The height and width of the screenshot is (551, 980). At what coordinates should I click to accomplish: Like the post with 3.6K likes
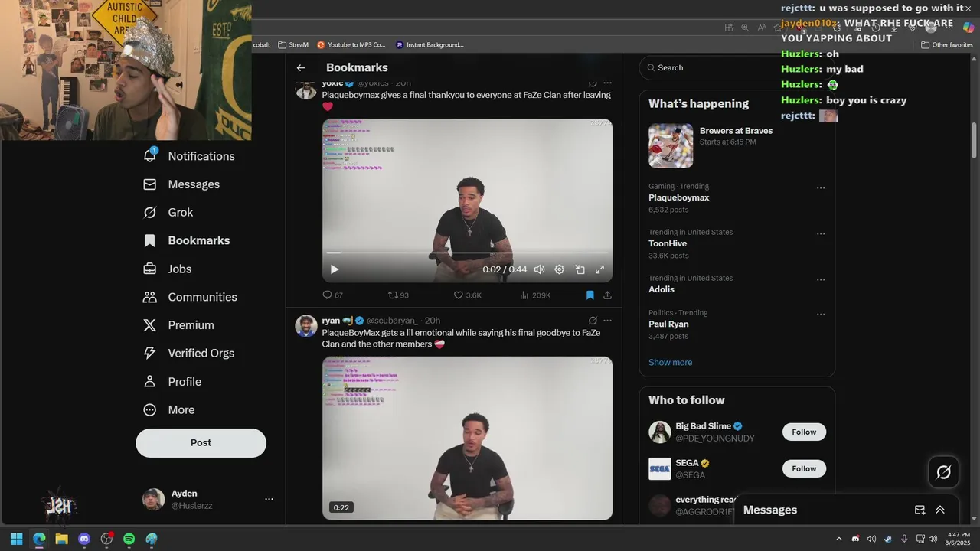click(x=467, y=295)
